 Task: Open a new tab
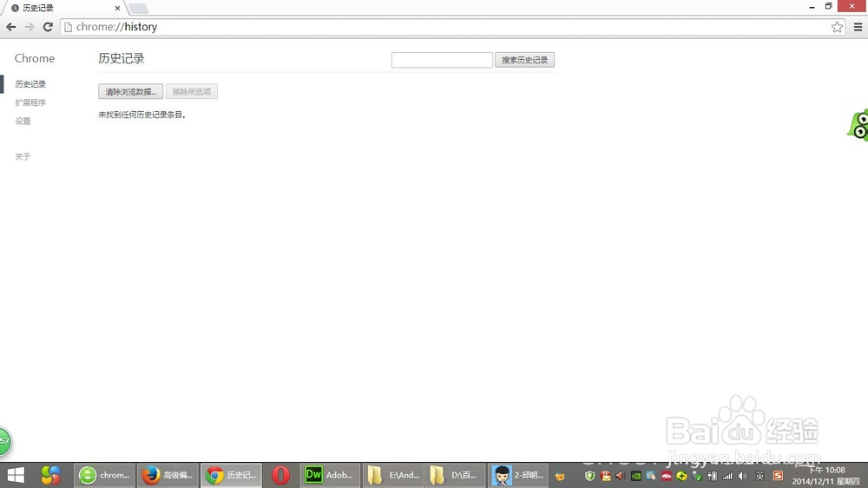click(x=138, y=9)
